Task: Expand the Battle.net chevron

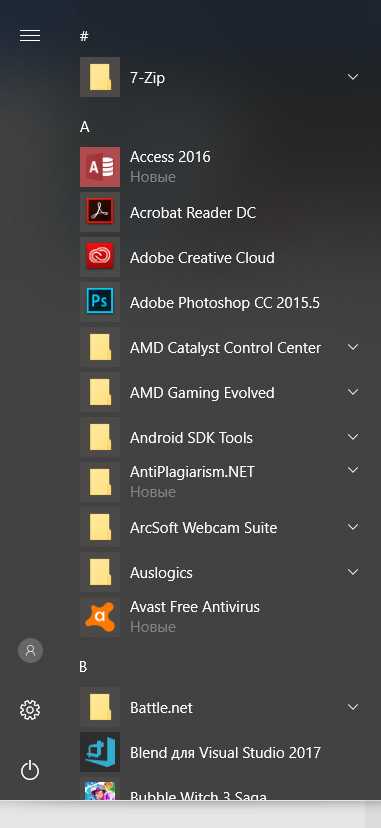Action: click(x=353, y=707)
